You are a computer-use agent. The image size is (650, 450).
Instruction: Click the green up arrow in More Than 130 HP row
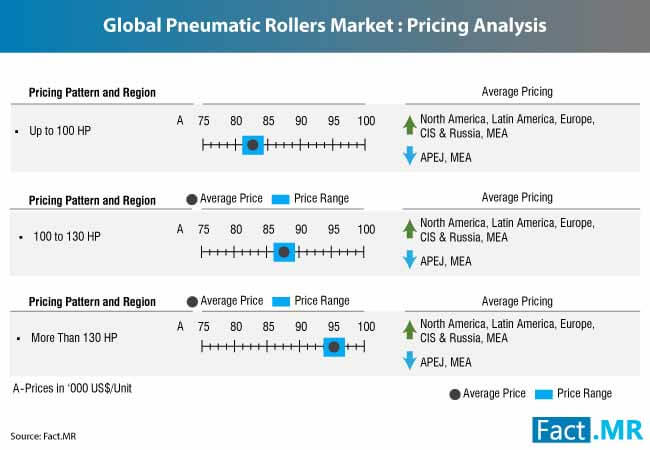coord(410,330)
